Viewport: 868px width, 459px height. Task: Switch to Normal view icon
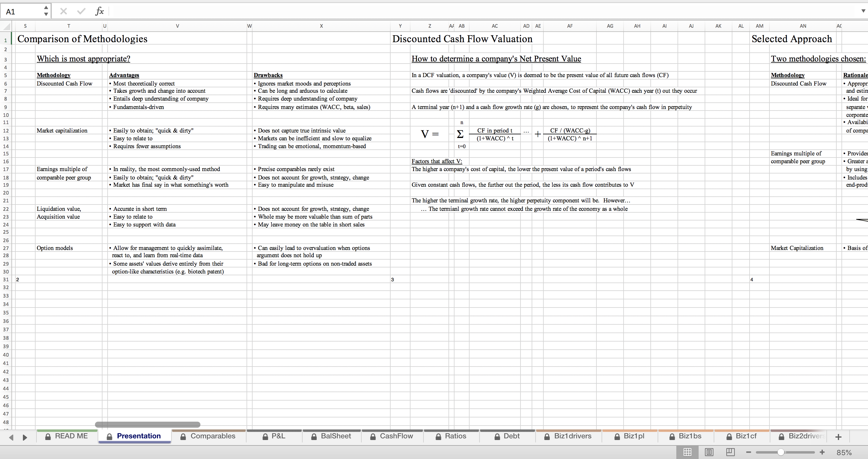tap(687, 452)
